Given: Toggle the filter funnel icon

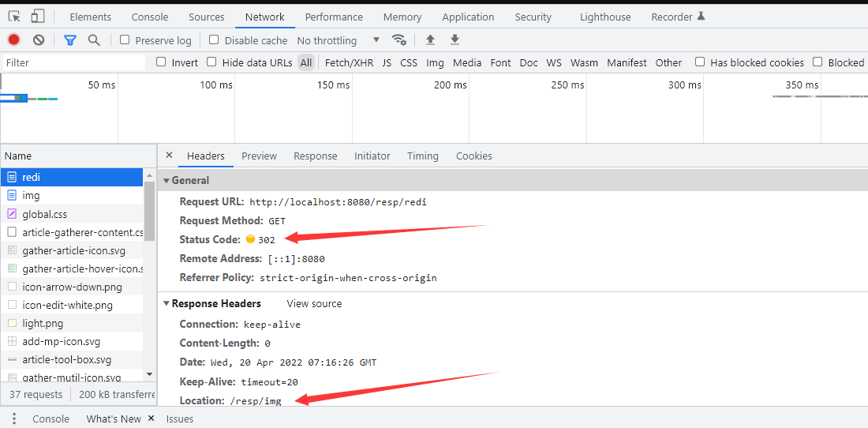Looking at the screenshot, I should click(x=70, y=40).
